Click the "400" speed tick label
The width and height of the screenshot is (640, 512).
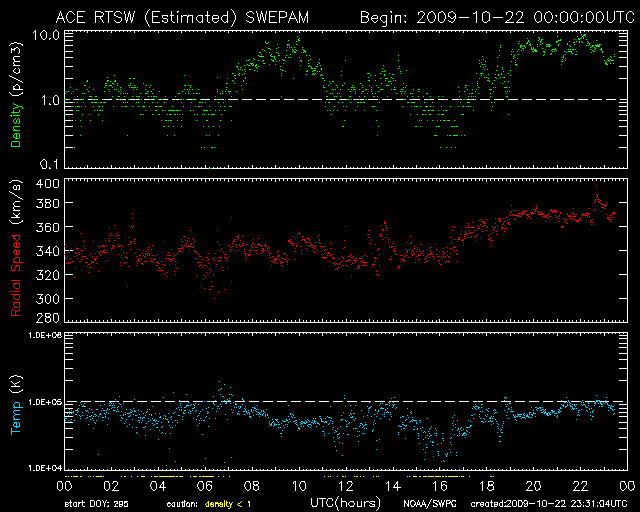47,184
